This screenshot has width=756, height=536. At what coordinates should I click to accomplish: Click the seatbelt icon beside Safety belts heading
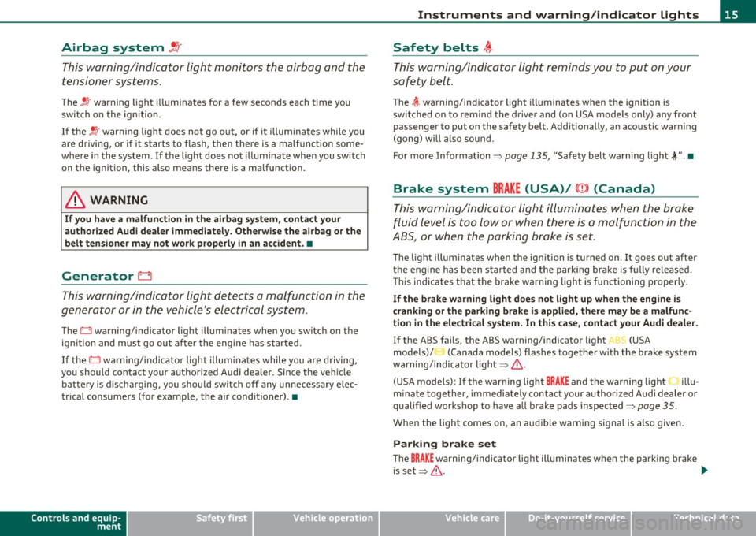489,47
